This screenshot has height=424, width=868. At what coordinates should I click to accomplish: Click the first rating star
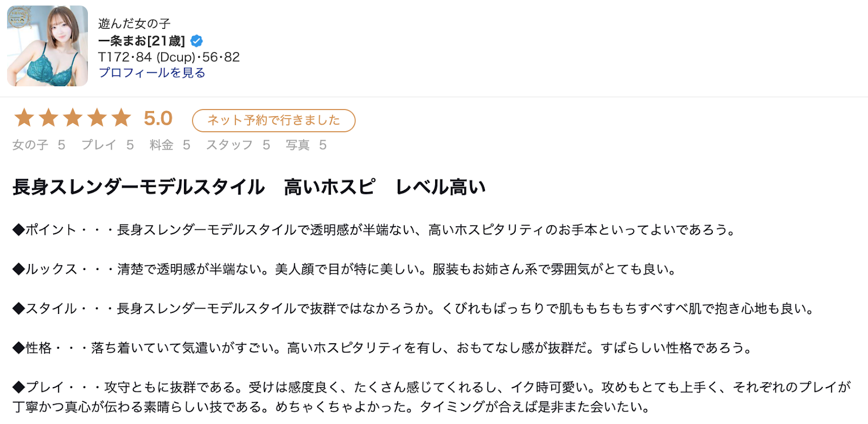[24, 118]
